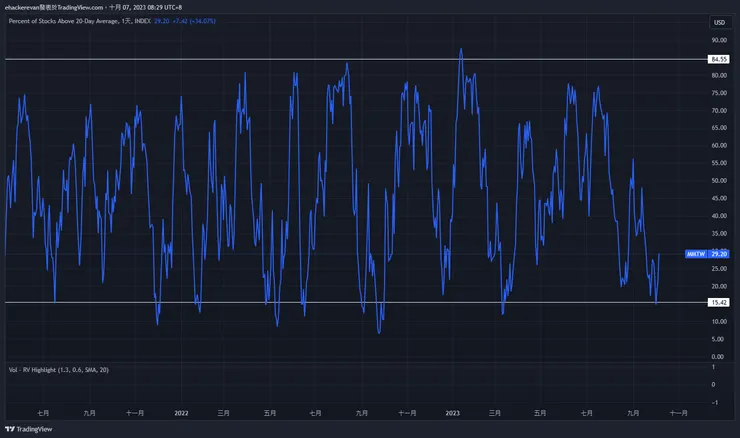Viewport: 740px width, 438px height.
Task: Click the 2023 label on the time axis
Action: pos(452,413)
